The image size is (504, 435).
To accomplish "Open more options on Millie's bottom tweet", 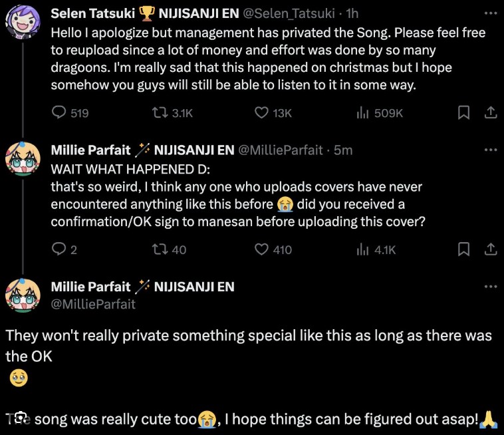I will [x=491, y=286].
